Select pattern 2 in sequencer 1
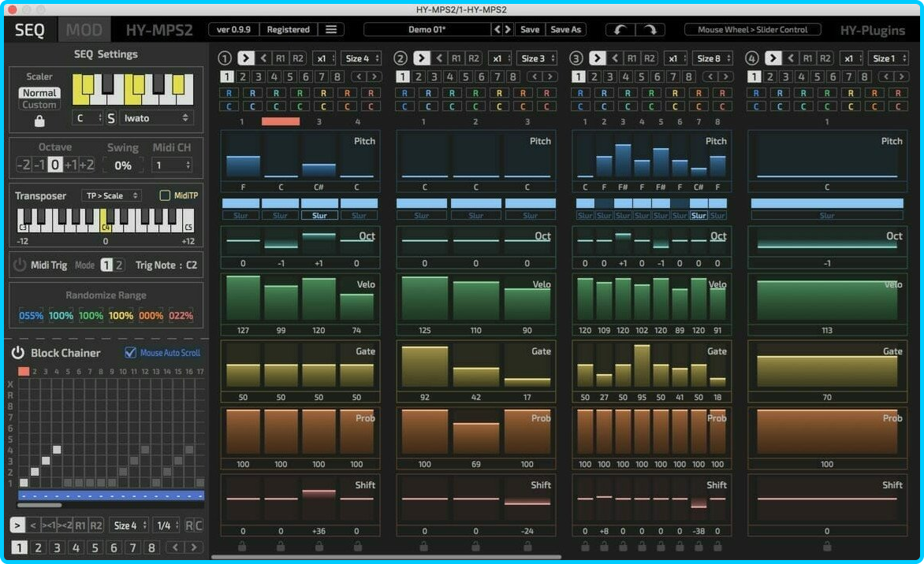This screenshot has height=564, width=924. click(242, 76)
